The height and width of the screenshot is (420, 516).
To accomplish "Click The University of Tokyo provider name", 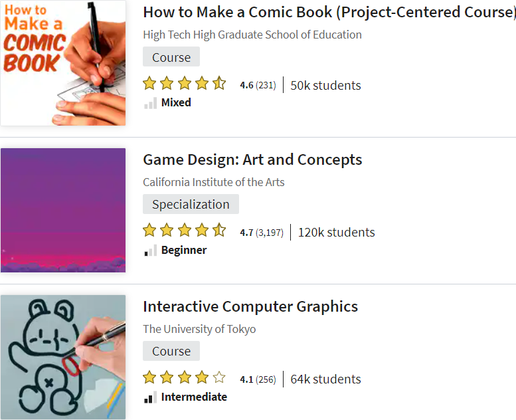I will tap(199, 329).
